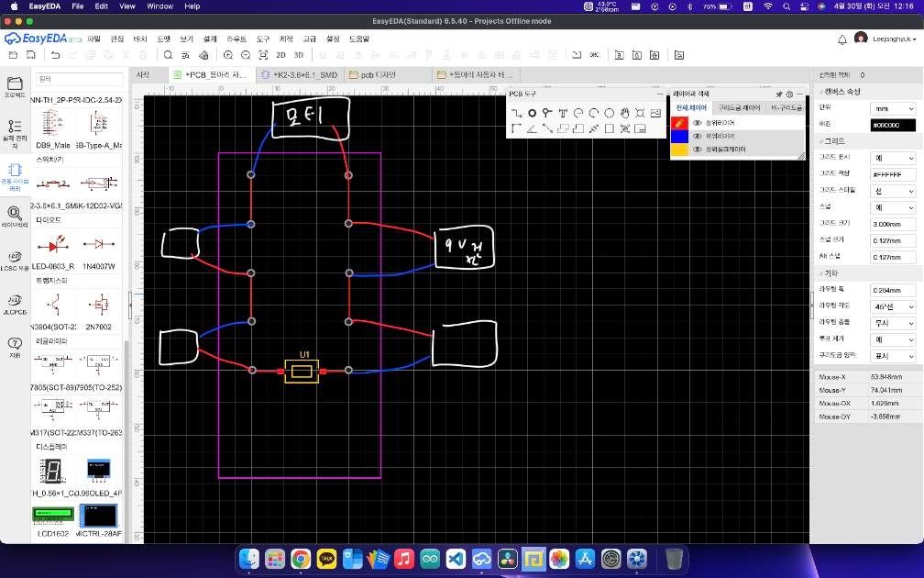Open the JLCPCB sidebar panel
The width and height of the screenshot is (924, 578).
pos(15,302)
